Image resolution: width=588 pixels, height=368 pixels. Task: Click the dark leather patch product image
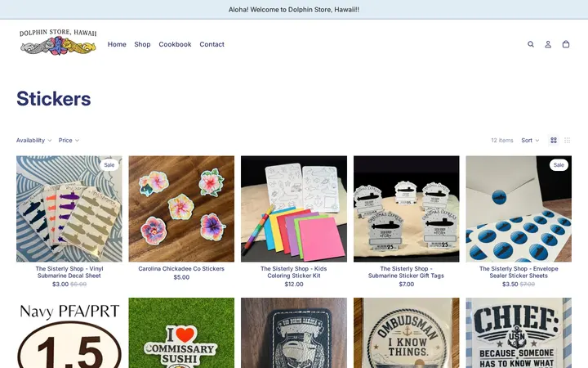(294, 333)
